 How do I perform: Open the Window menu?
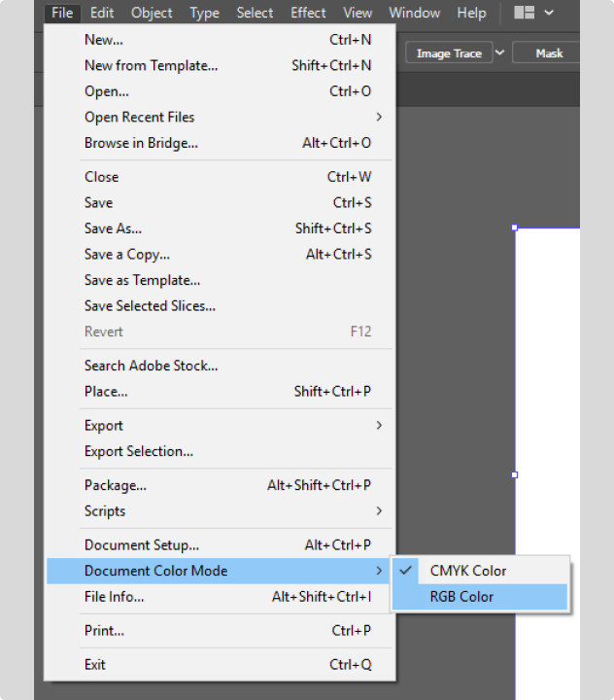click(414, 13)
